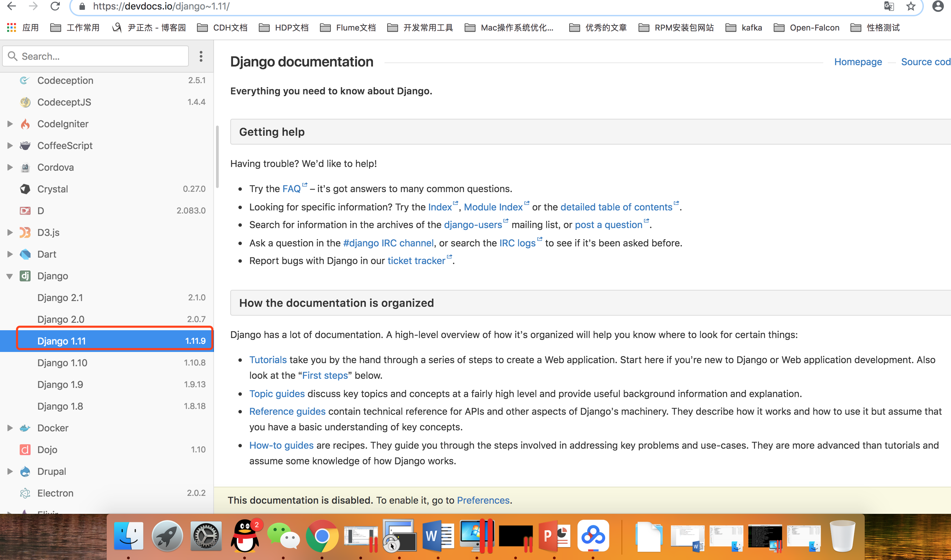Click the CoffeeScript cup icon
This screenshot has height=560, width=951.
pos(25,146)
